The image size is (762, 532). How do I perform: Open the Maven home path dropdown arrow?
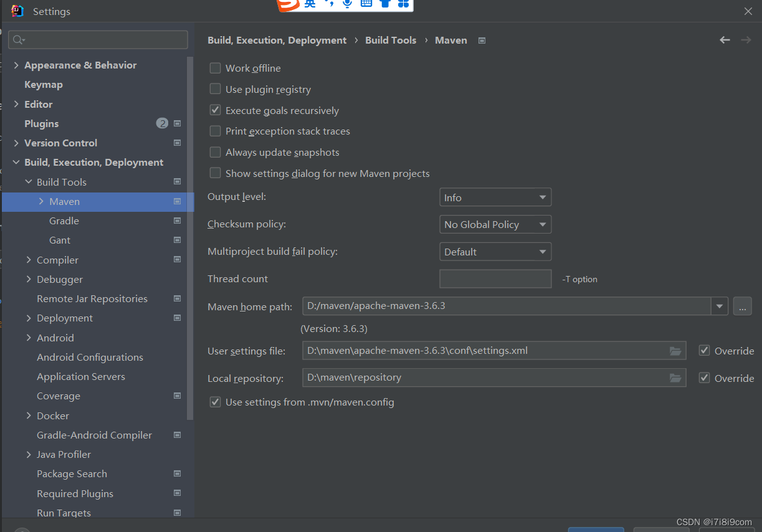tap(720, 306)
